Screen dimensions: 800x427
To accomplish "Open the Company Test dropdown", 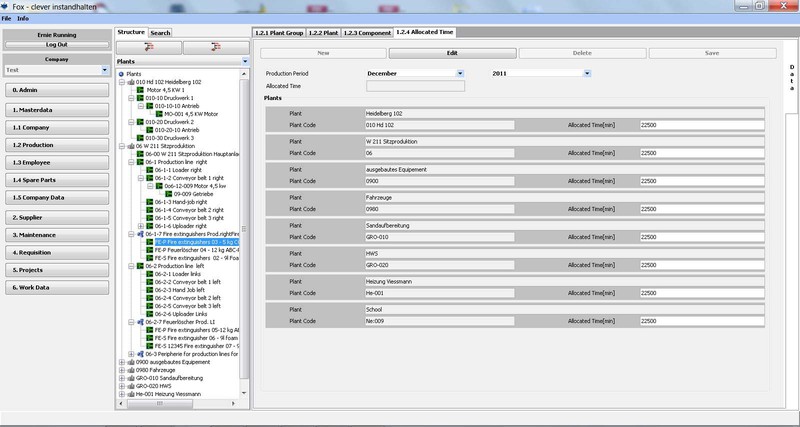I will tap(104, 71).
